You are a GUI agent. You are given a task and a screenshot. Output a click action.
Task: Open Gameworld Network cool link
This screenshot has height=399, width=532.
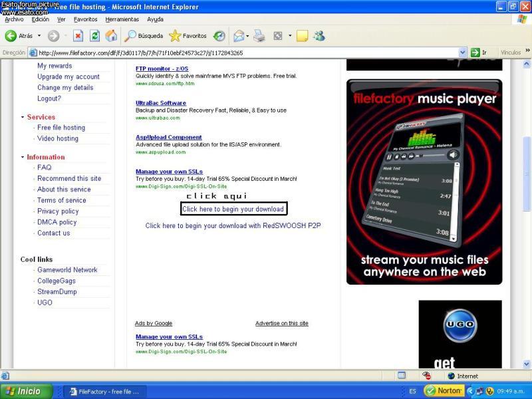point(67,270)
